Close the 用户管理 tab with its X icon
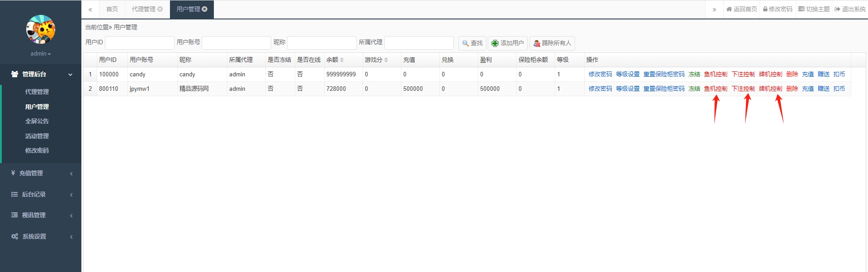 click(x=205, y=9)
